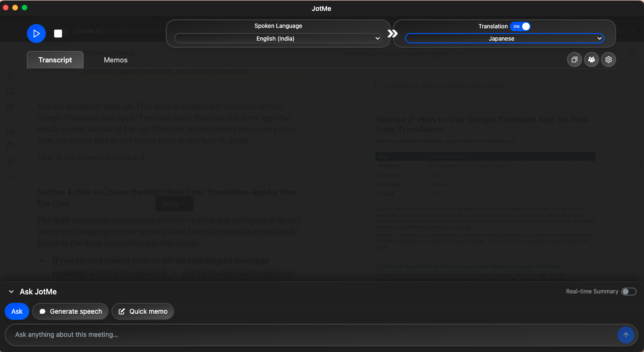Click the grid icon in Claude sidebar
The height and width of the screenshot is (352, 644).
[10, 161]
